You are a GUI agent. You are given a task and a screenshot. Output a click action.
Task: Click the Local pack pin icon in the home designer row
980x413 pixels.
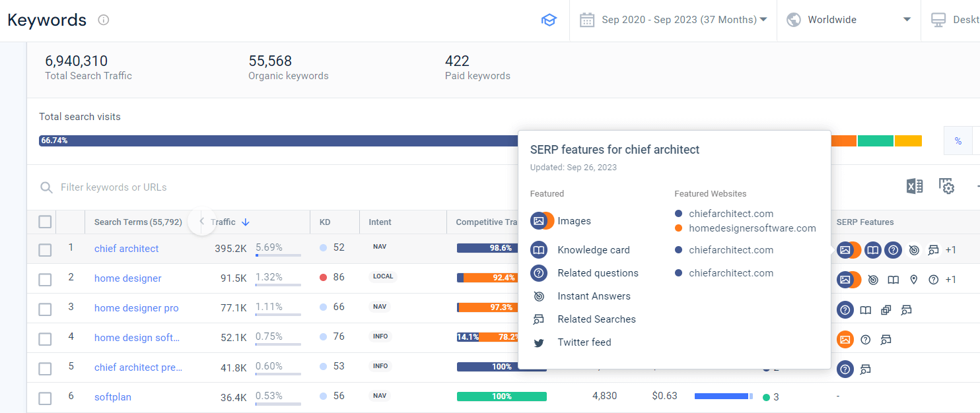click(913, 280)
